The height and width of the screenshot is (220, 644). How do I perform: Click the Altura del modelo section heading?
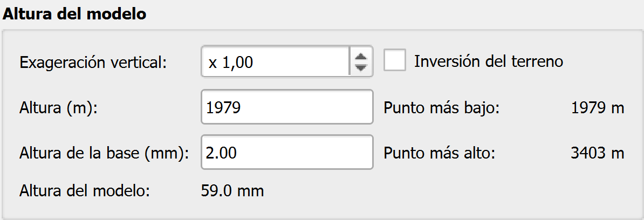pyautogui.click(x=74, y=13)
